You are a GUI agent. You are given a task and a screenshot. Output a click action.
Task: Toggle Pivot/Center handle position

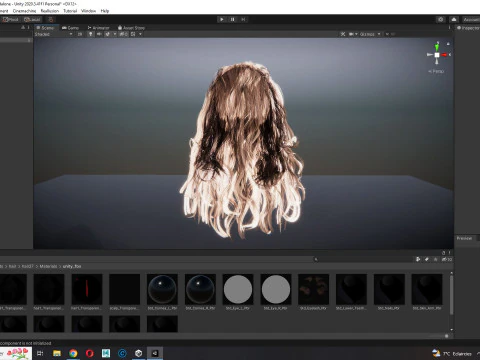point(11,19)
